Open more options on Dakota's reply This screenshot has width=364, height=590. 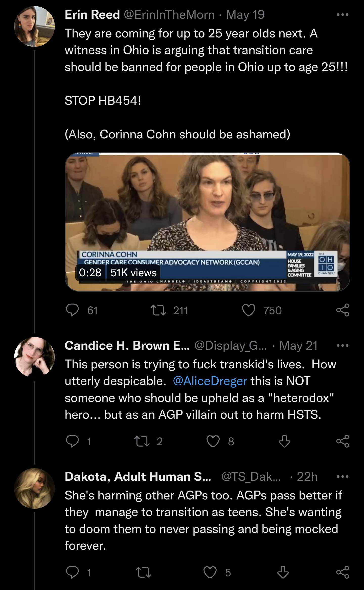[x=343, y=477]
